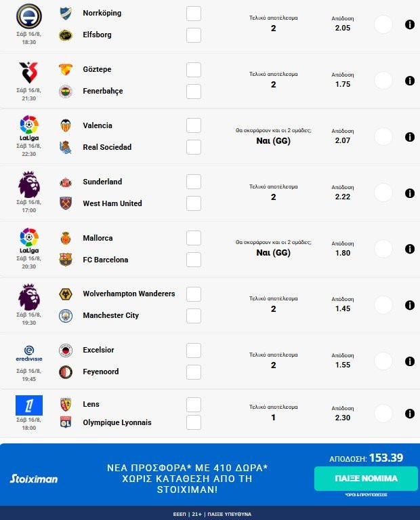Select round toggle for Valencia vs Real Sociedad
Viewport: 420px width, 520px height.
pyautogui.click(x=383, y=137)
